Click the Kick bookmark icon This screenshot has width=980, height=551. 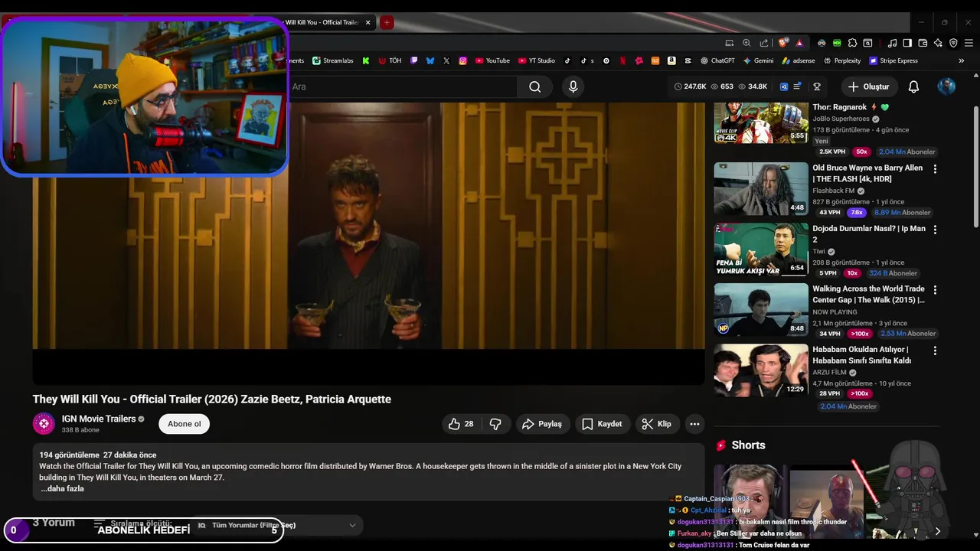(366, 60)
